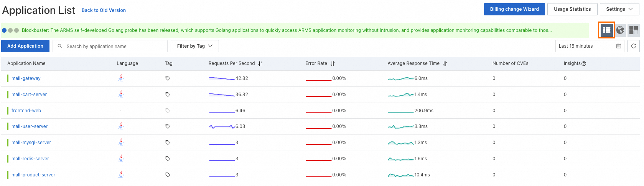The height and width of the screenshot is (186, 644).
Task: Click the refresh icon button
Action: pos(633,46)
